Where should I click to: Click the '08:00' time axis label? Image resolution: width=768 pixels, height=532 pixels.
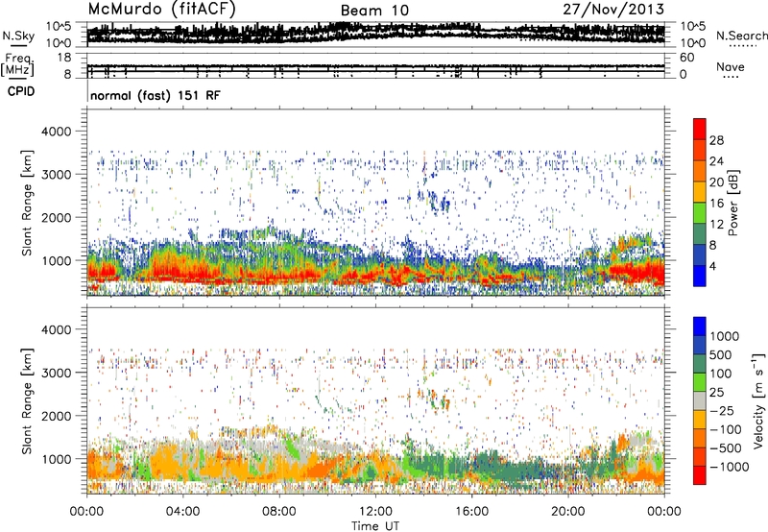pyautogui.click(x=278, y=512)
